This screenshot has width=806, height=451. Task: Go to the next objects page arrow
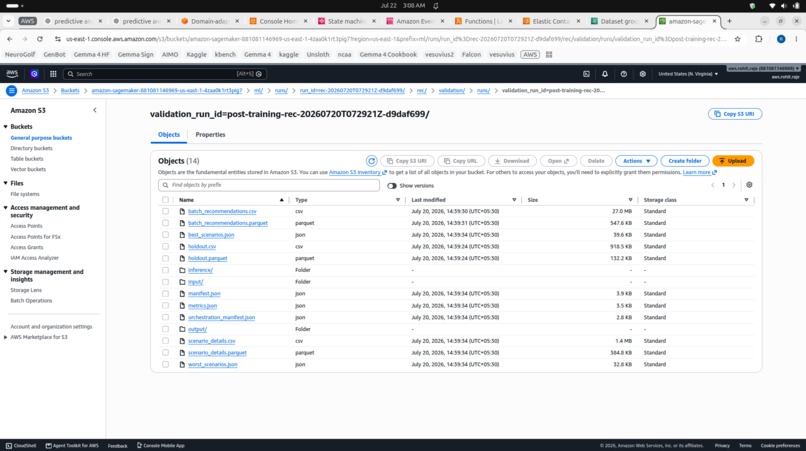[734, 185]
